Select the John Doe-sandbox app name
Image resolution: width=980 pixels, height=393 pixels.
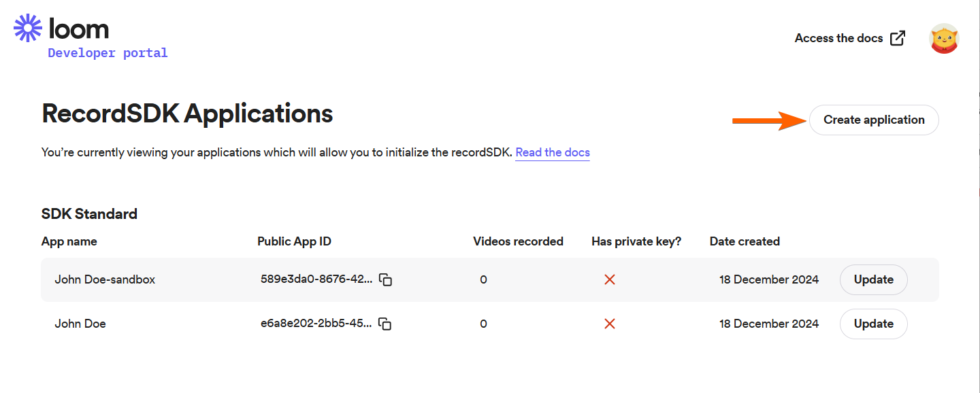click(x=105, y=279)
